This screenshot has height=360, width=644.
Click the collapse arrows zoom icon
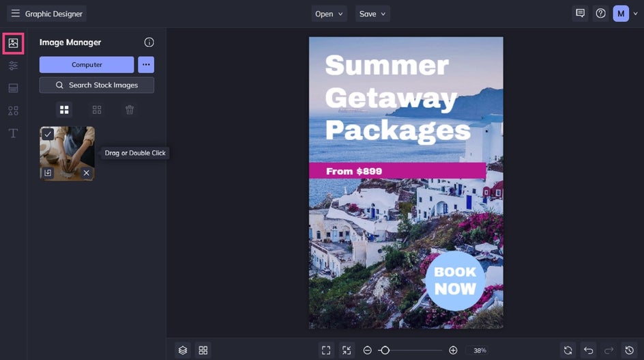click(x=347, y=350)
